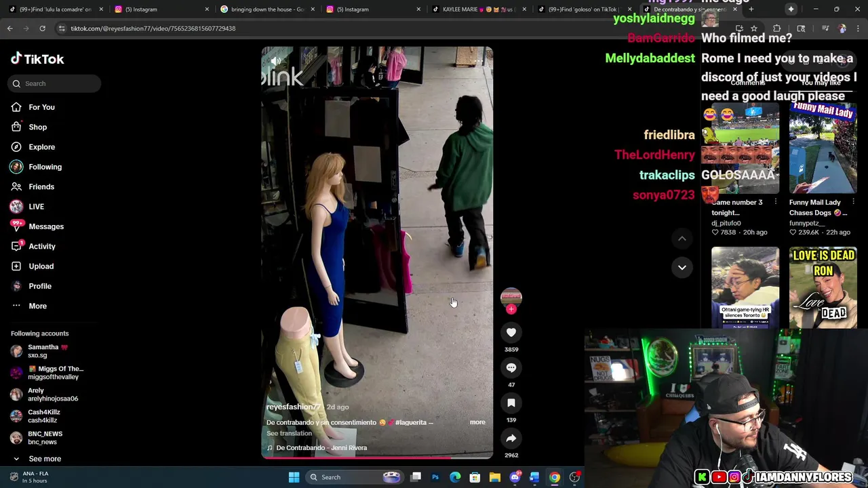The width and height of the screenshot is (868, 488).
Task: Click the TikTok search field
Action: (55, 83)
